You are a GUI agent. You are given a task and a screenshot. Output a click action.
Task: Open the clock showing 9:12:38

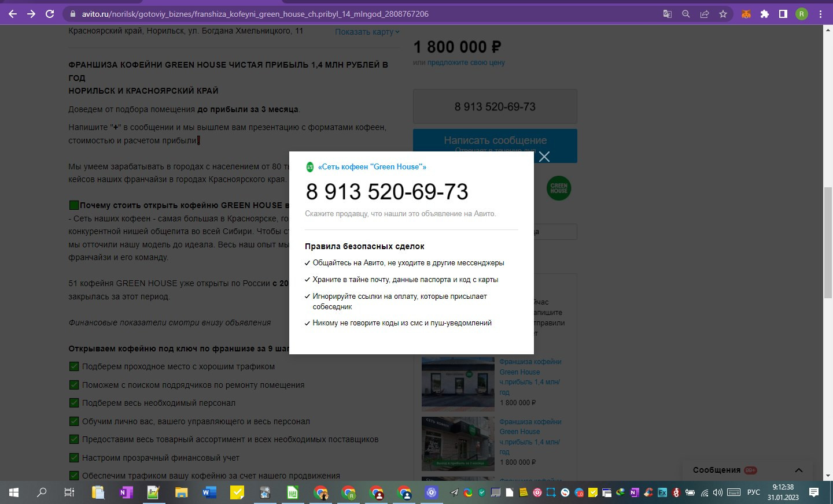coord(783,492)
